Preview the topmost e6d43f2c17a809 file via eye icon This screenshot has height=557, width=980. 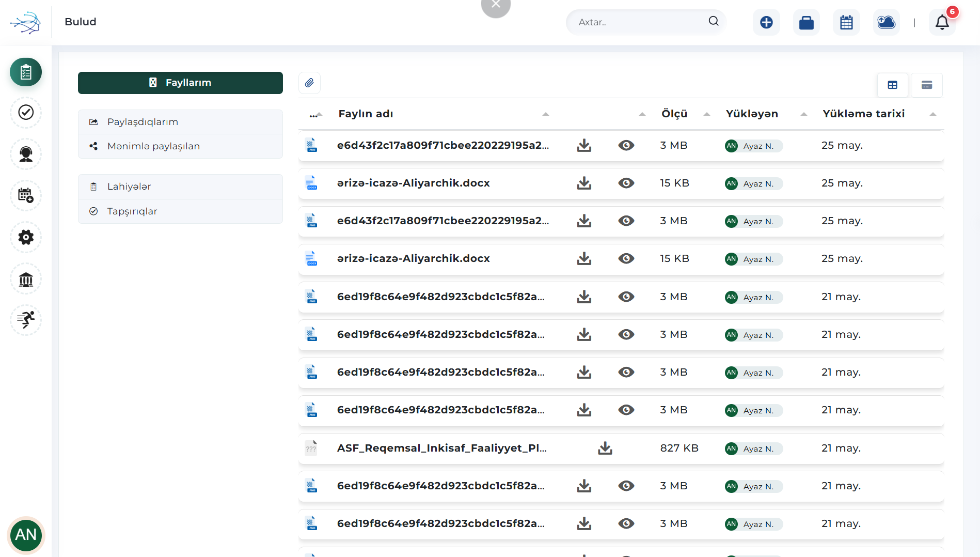click(626, 145)
